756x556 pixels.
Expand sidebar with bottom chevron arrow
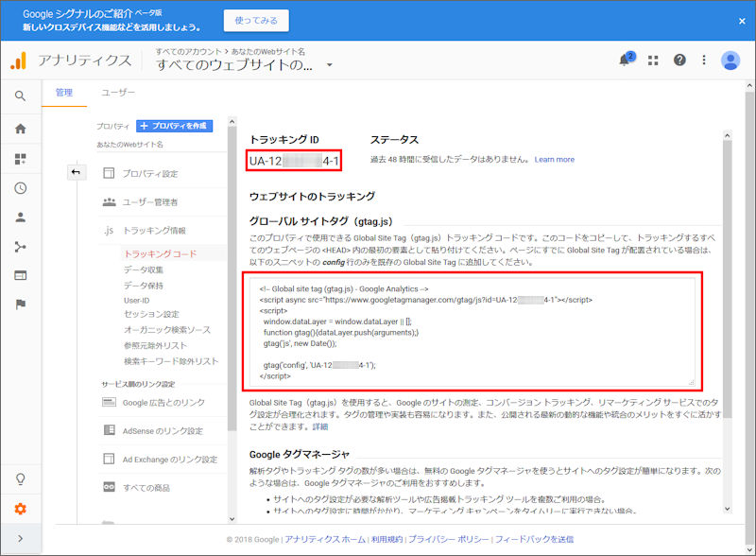coord(20,538)
